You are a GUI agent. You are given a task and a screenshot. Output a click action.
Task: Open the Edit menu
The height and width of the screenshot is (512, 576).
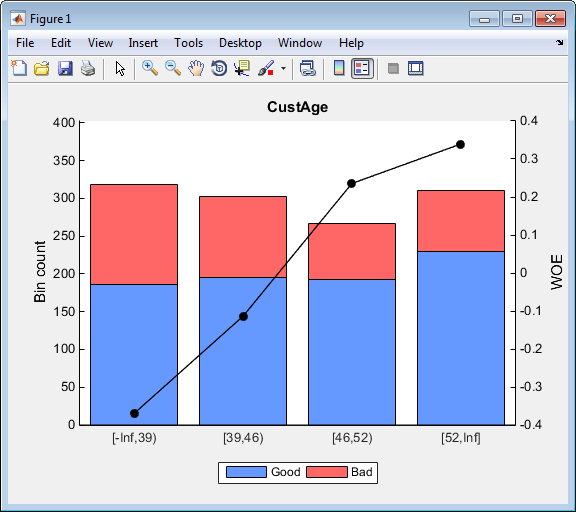(61, 43)
